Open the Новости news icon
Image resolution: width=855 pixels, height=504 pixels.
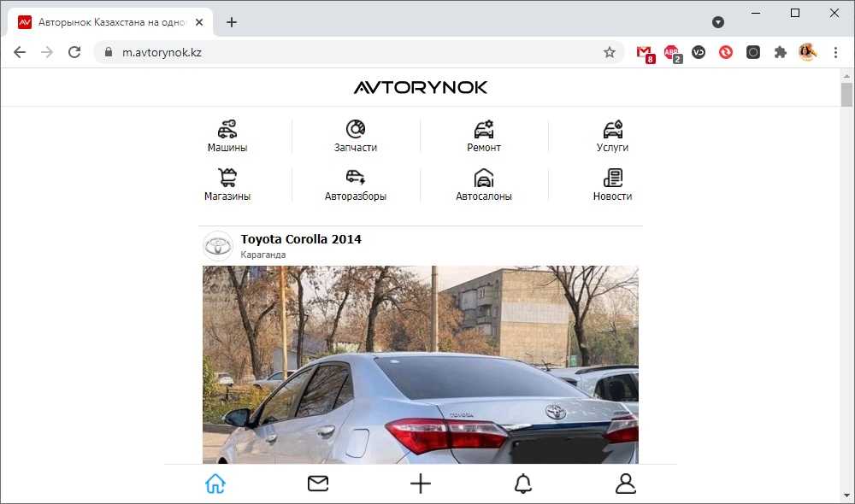(x=612, y=179)
